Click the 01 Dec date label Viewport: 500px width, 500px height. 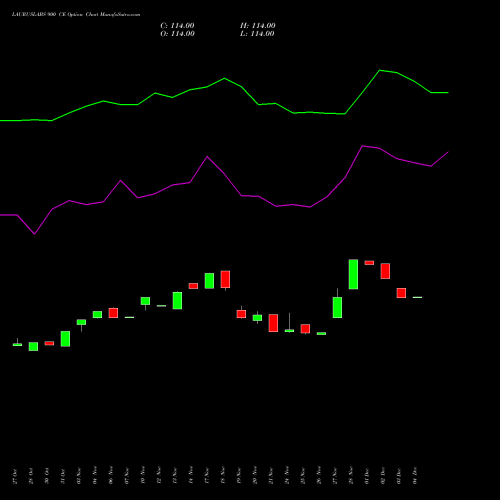(367, 475)
